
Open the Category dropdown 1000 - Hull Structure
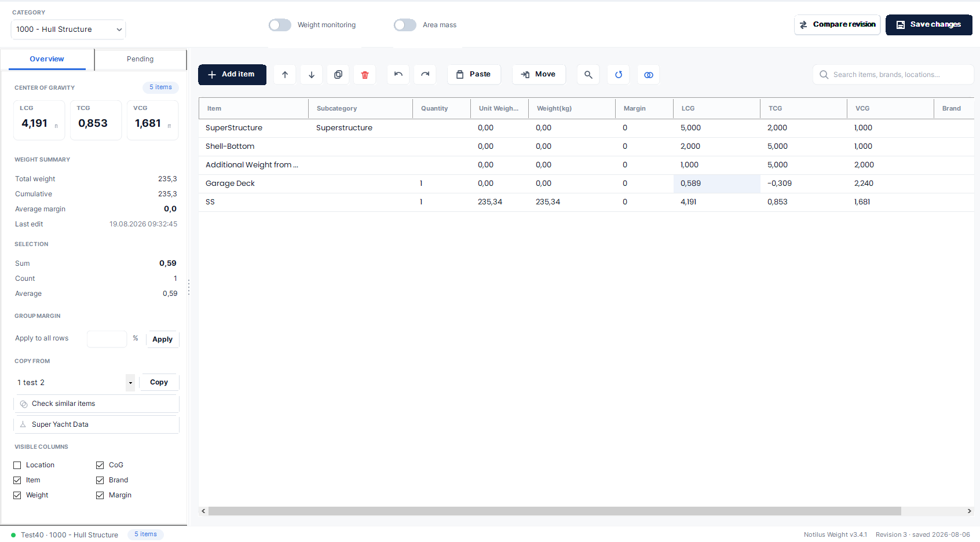click(68, 30)
